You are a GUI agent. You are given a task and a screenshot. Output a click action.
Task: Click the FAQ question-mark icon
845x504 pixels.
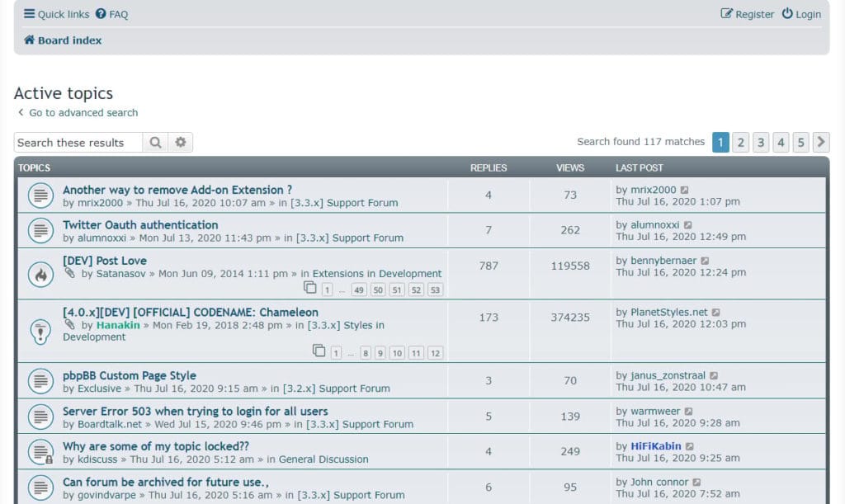(x=101, y=13)
